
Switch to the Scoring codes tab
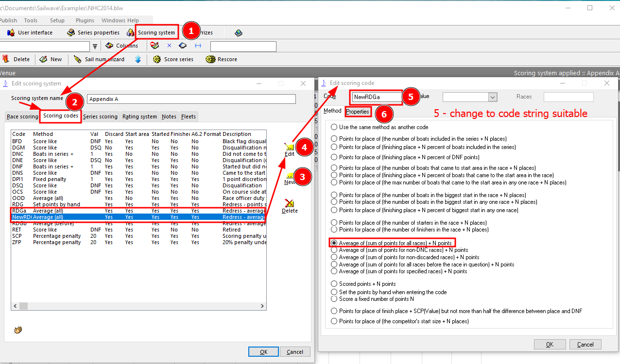[60, 116]
